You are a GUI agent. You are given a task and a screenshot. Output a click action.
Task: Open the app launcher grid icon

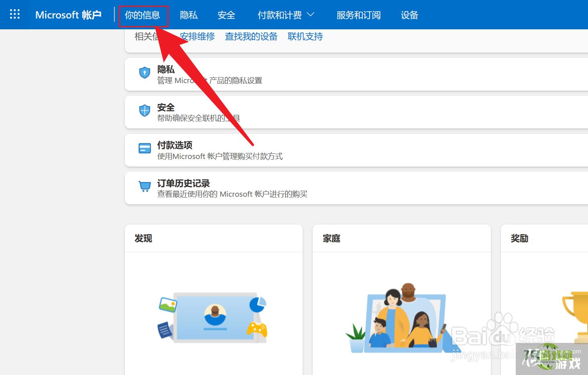tap(15, 14)
